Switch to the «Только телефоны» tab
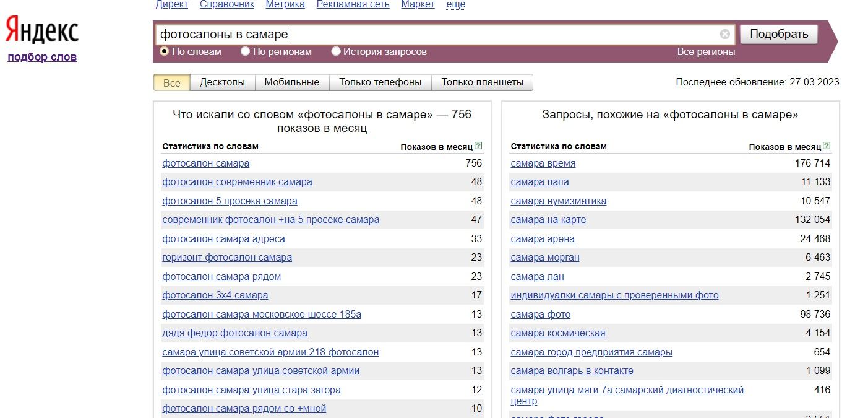 pos(380,82)
